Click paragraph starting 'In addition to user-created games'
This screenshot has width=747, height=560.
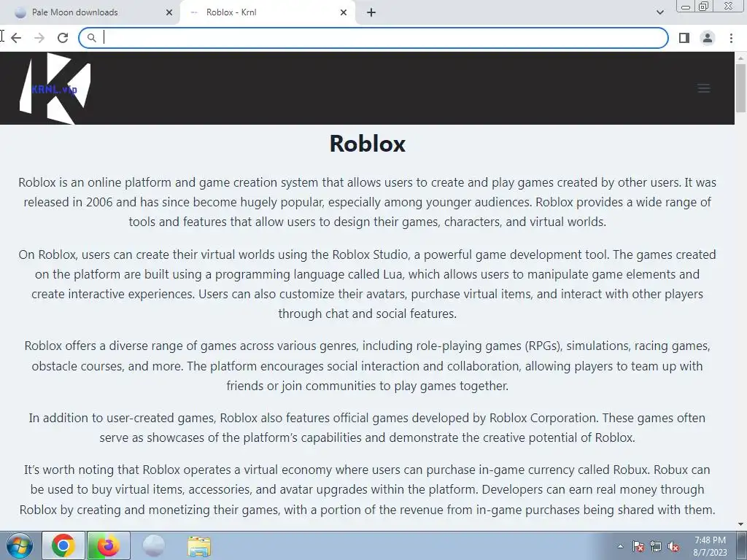point(368,427)
